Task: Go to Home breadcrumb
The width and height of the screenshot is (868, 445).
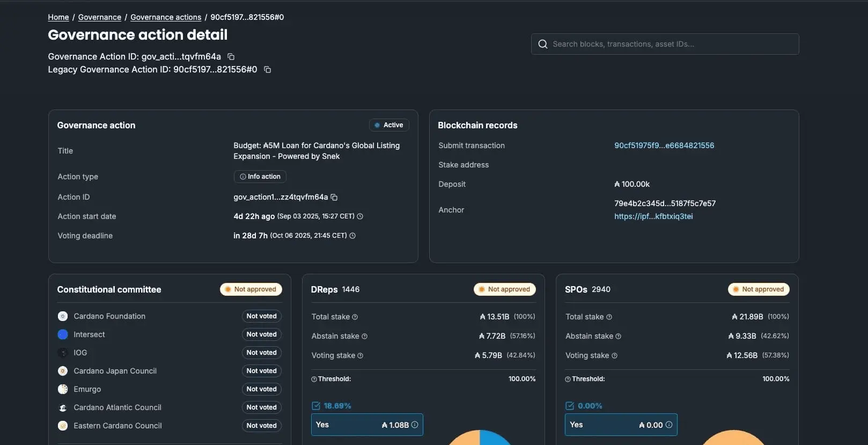Action: [x=58, y=17]
